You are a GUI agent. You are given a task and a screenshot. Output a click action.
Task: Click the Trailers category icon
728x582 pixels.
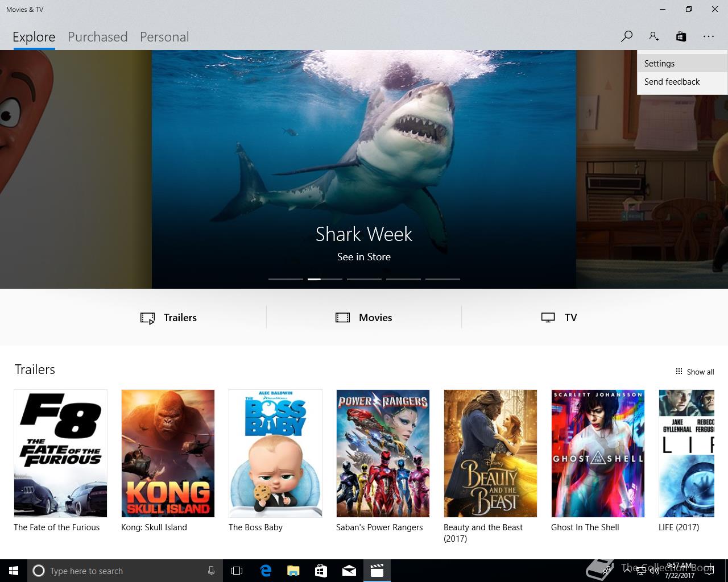147,318
